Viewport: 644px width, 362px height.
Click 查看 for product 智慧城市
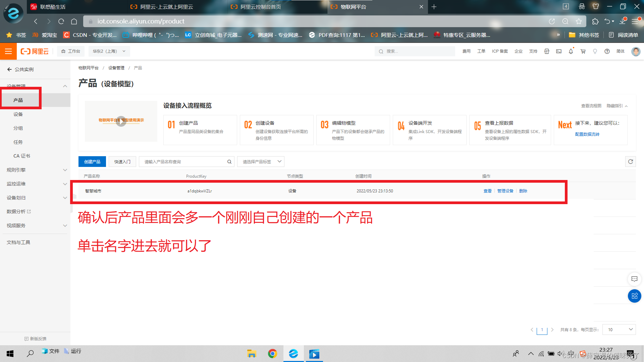point(487,191)
